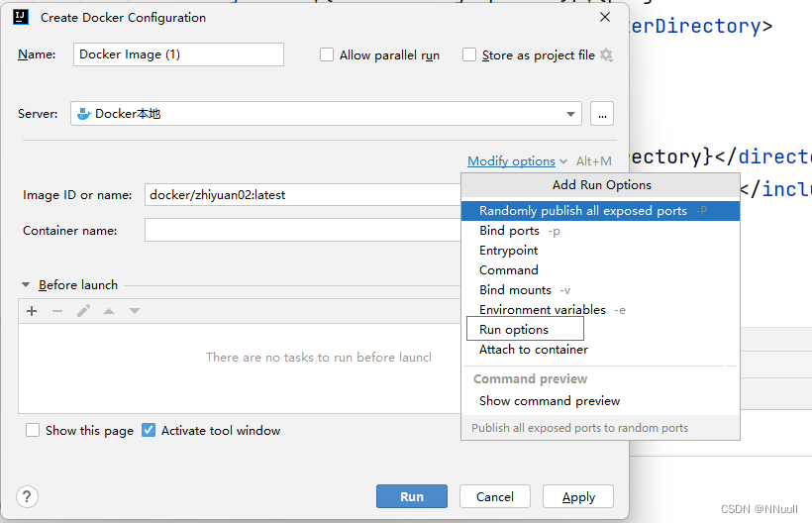Click the Add Run Options menu header
The height and width of the screenshot is (523, 812).
point(601,185)
